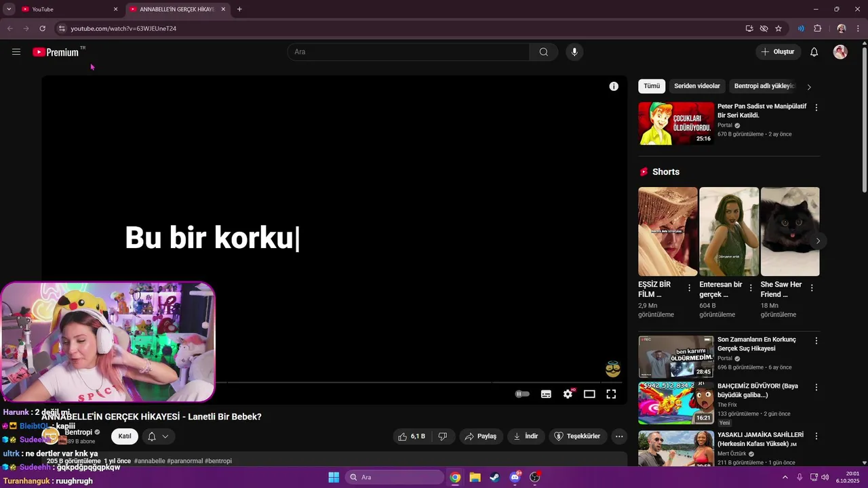868x488 pixels.
Task: Click the address bar URL
Action: point(123,28)
